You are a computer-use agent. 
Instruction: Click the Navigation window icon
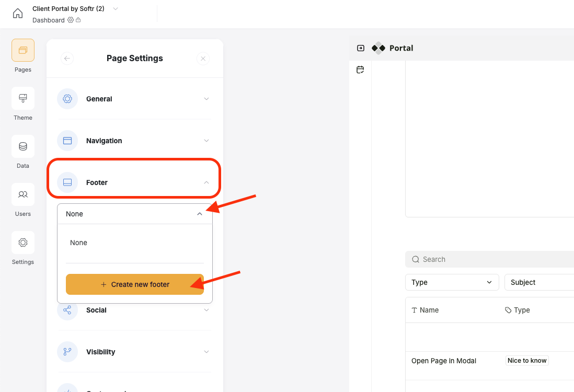(x=67, y=141)
